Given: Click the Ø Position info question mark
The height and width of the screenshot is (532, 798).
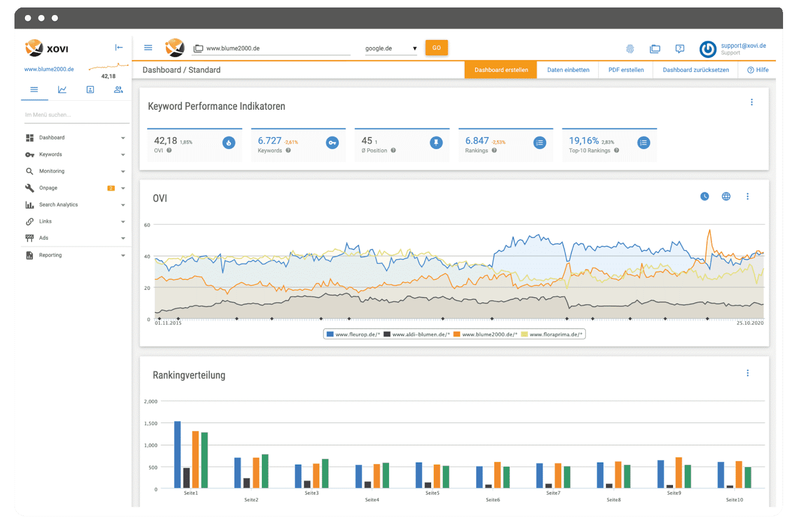Looking at the screenshot, I should (393, 151).
